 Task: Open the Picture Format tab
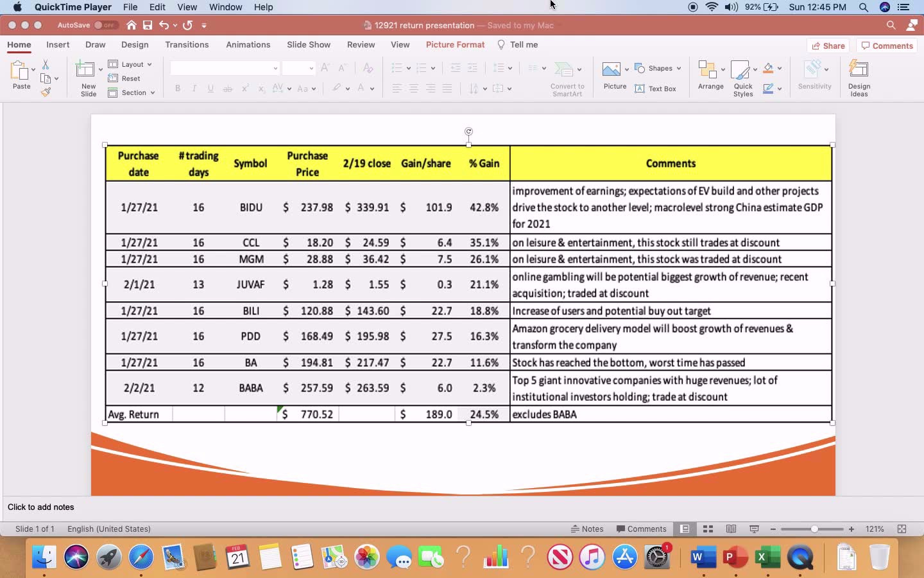point(455,45)
